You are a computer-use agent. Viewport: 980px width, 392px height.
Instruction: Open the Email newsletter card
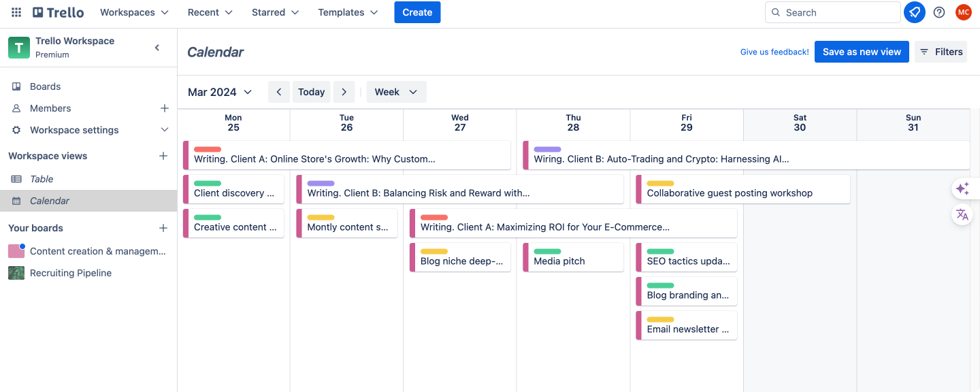point(687,325)
